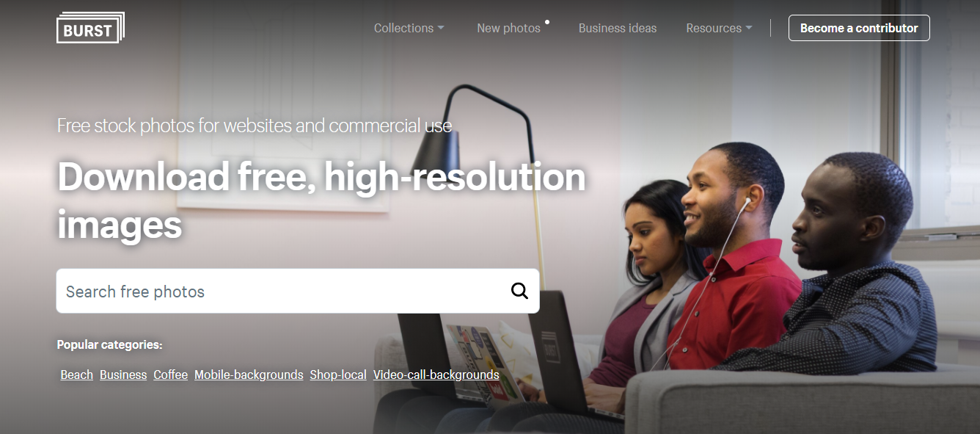Click the hero photo of people on couch
The width and height of the screenshot is (980, 434).
pos(734,279)
